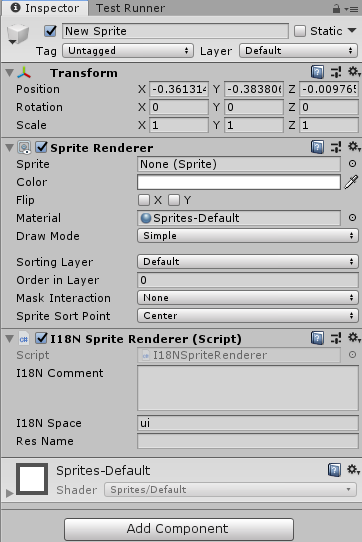Toggle the New Sprite active checkbox

click(x=50, y=31)
